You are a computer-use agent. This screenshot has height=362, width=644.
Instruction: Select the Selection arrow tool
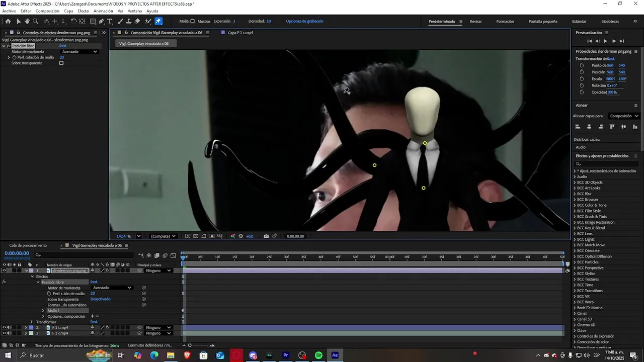(x=19, y=21)
